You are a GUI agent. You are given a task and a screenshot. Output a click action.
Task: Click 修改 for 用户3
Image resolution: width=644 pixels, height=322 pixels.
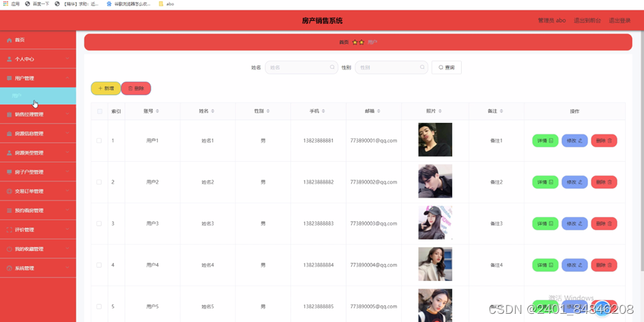[574, 224]
